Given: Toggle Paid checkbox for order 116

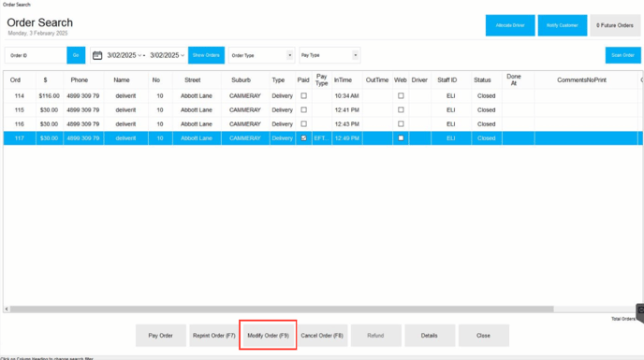Looking at the screenshot, I should coord(303,124).
